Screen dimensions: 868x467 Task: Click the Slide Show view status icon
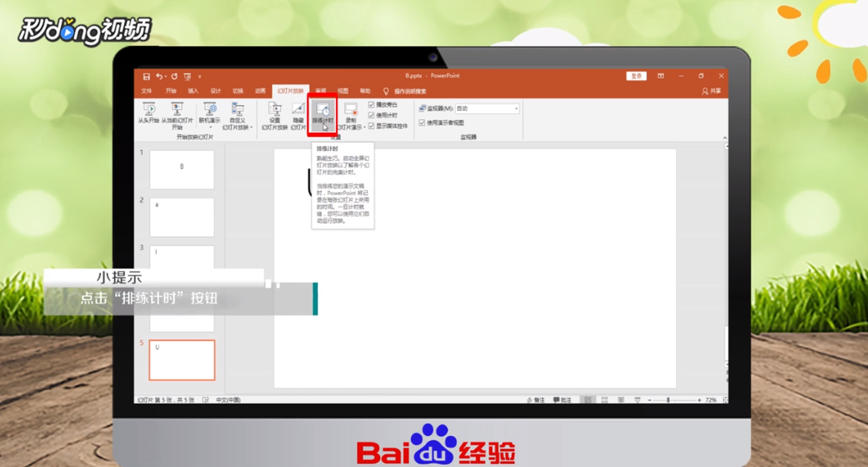pyautogui.click(x=638, y=399)
